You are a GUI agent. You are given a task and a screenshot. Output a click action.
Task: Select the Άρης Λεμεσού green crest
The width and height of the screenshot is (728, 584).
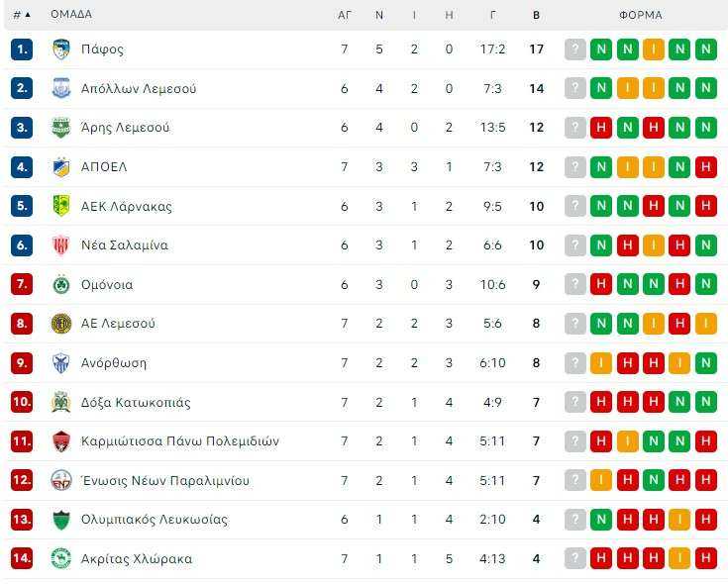(60, 128)
